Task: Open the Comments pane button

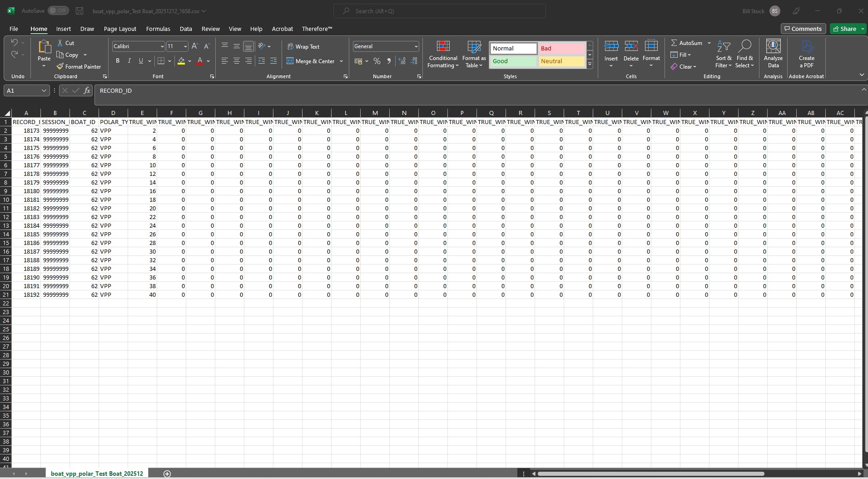Action: 803,29
